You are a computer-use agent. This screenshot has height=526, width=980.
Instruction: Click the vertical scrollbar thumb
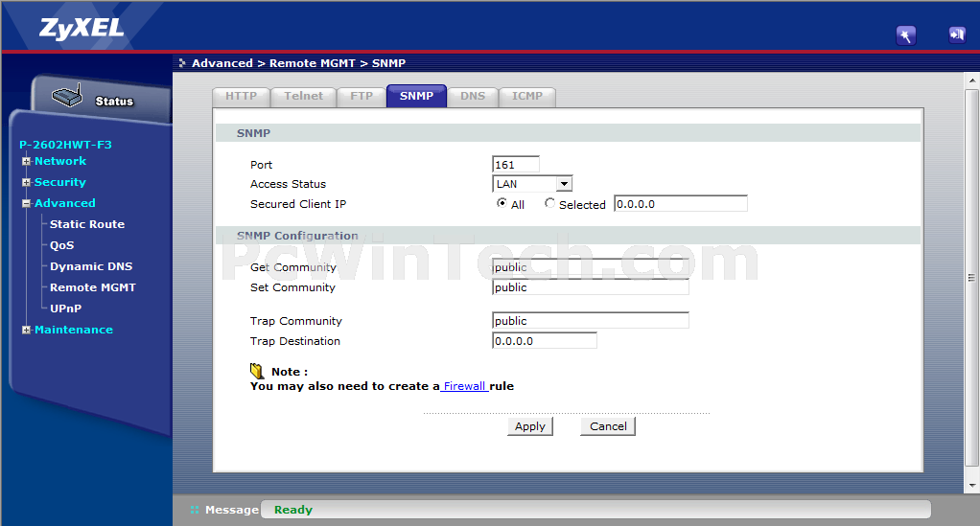click(972, 278)
